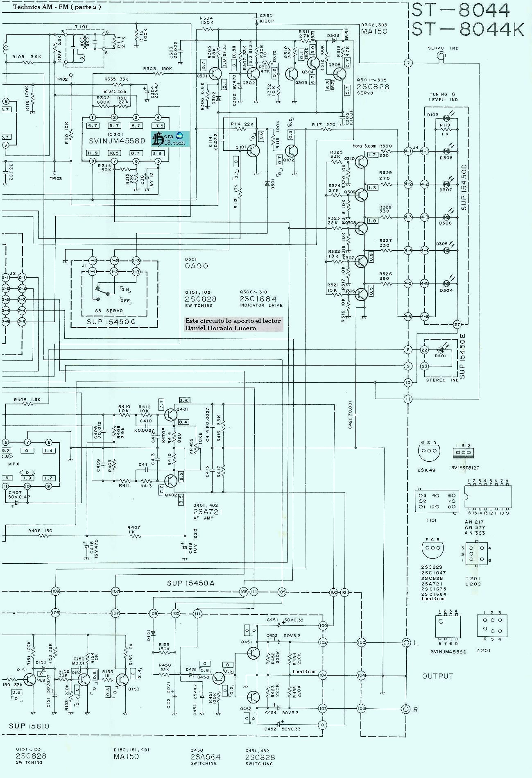Viewport: 532px width, 778px height.
Task: Click the ST-8044 model title
Action: coord(461,10)
